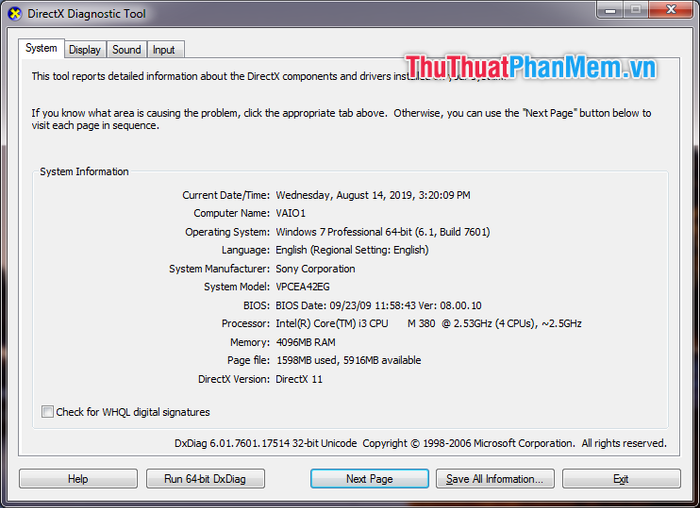Click the DxDiag 6.01.7601.17514 copyright line
700x508 pixels.
420,443
